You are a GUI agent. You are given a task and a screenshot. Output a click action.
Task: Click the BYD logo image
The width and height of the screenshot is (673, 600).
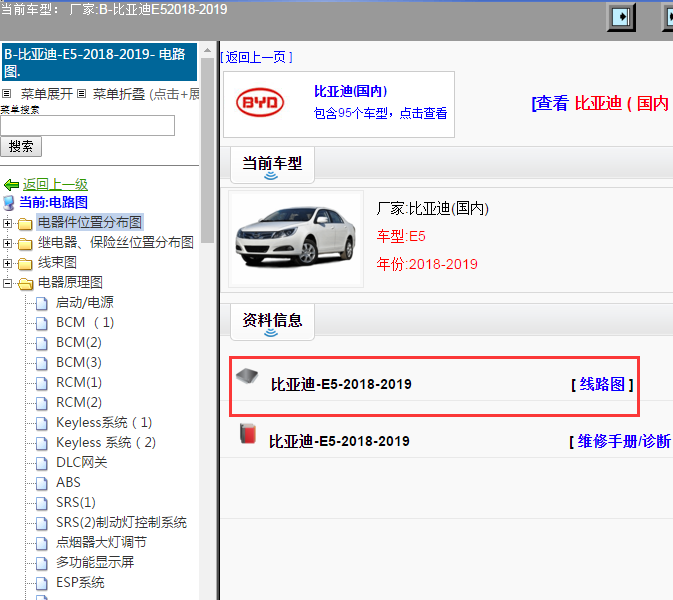pos(260,103)
